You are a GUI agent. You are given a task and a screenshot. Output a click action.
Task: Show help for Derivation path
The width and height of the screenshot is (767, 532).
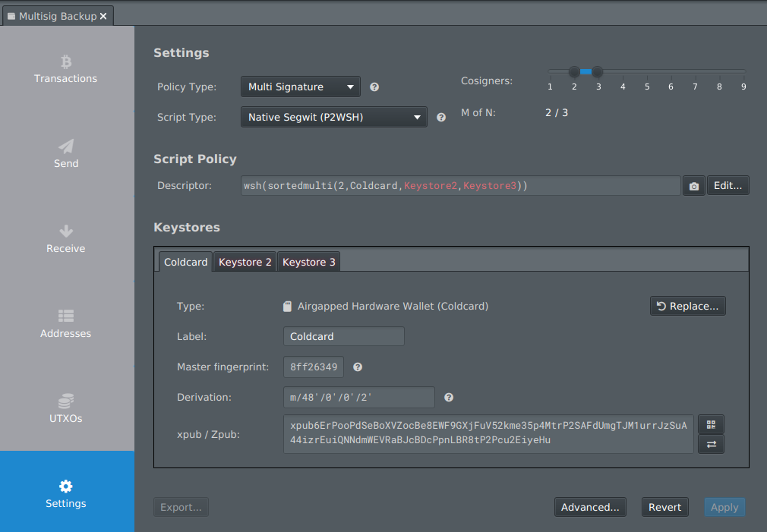pos(449,398)
